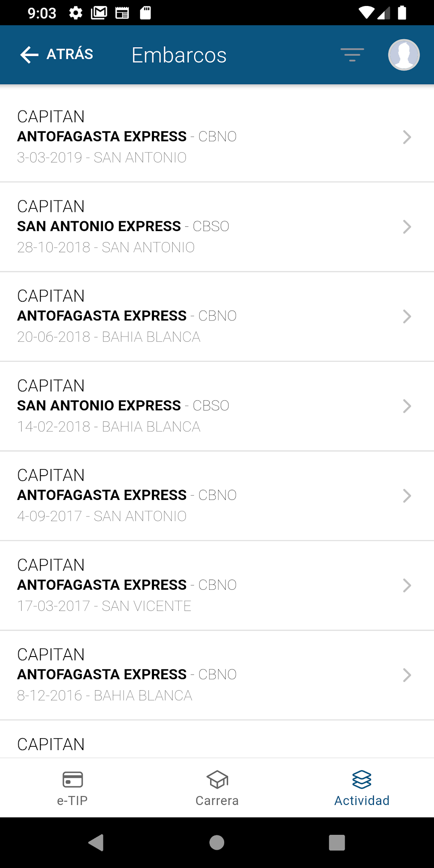Viewport: 434px width, 868px height.
Task: Go back with the ATRÁS text button
Action: click(x=70, y=54)
